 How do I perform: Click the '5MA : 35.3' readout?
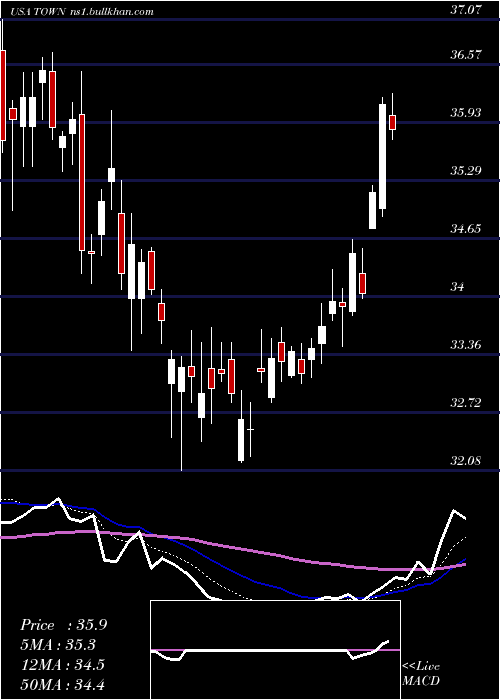pos(58,645)
